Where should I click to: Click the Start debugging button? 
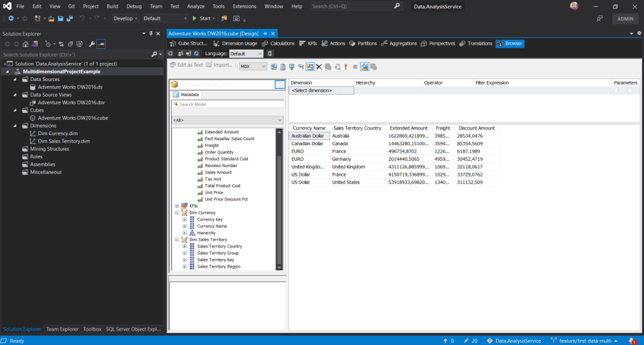[x=201, y=18]
